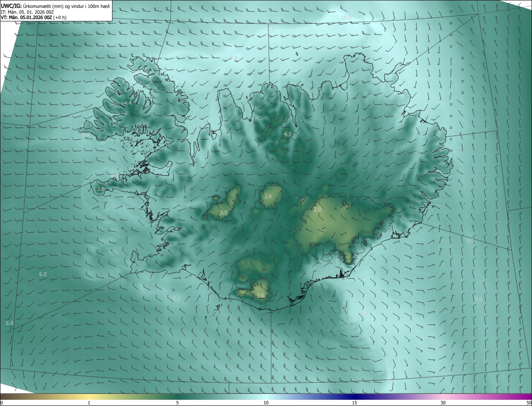Pick the dark navy band of the color scale
532x406 pixels.
pyautogui.click(x=355, y=396)
